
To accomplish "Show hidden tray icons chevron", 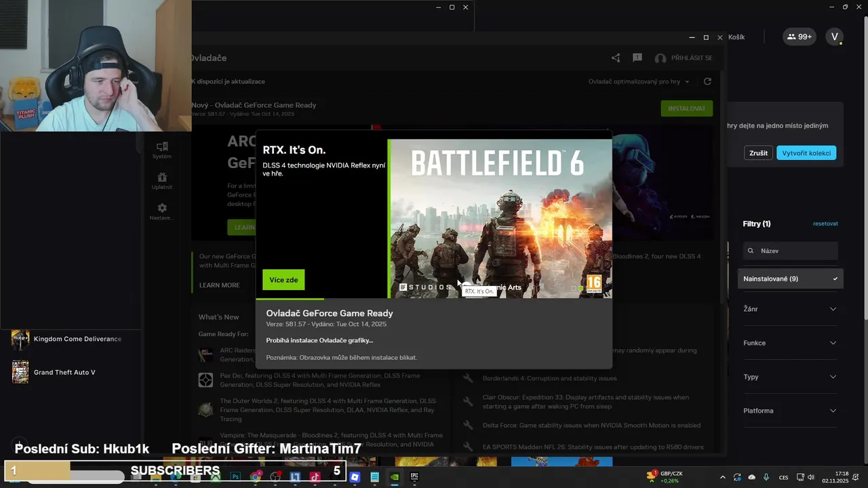I will [722, 477].
